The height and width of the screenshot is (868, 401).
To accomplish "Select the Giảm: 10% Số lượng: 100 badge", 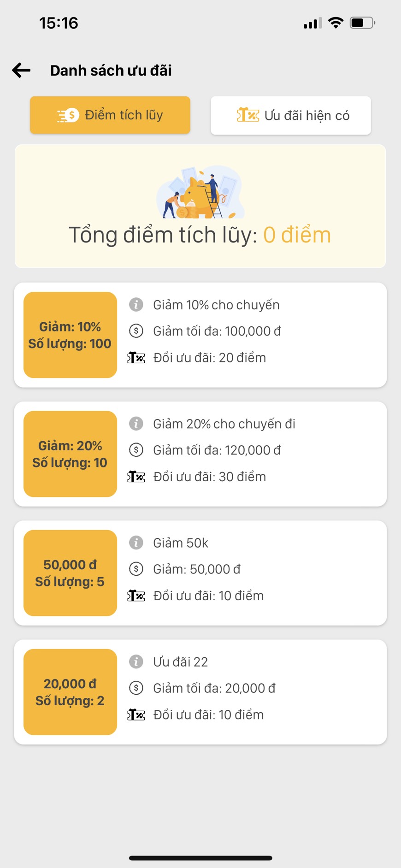I will tap(70, 335).
